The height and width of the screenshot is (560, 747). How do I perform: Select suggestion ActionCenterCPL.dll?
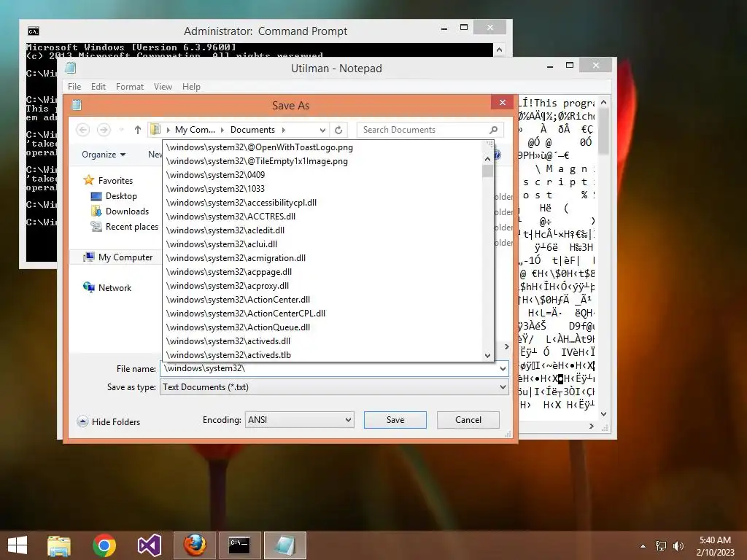click(x=322, y=314)
